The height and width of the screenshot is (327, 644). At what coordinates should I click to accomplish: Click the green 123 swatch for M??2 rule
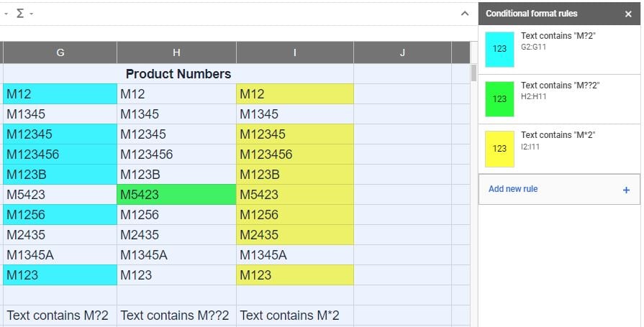[499, 99]
